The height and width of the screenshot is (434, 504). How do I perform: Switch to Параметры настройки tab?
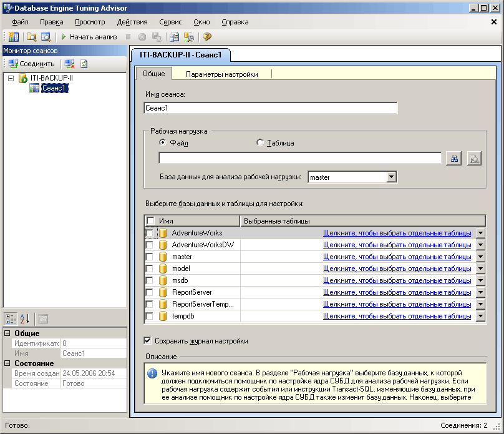click(x=221, y=74)
